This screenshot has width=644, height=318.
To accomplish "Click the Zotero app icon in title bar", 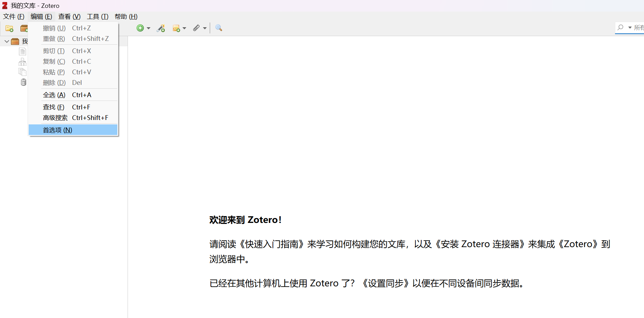I will (x=5, y=5).
